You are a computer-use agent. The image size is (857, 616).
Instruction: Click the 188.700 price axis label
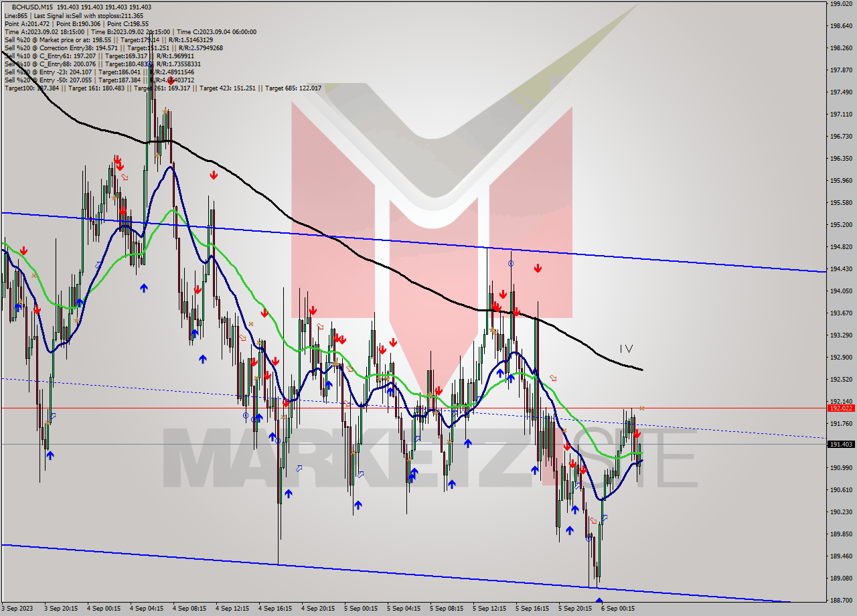pyautogui.click(x=841, y=600)
